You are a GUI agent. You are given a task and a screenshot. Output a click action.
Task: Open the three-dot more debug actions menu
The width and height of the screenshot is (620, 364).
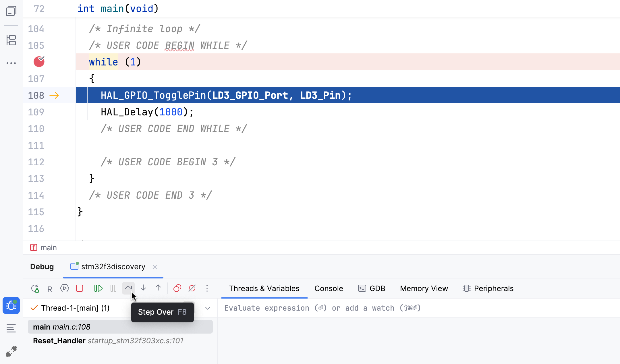click(x=207, y=289)
